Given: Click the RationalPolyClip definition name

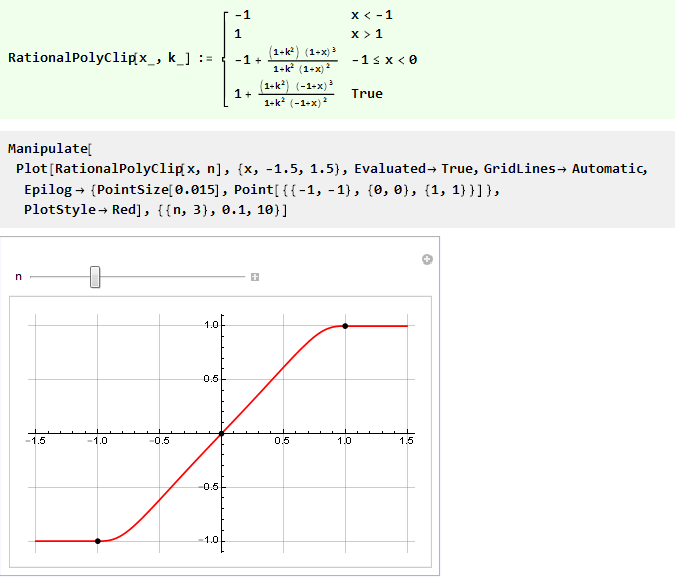Looking at the screenshot, I should click(71, 58).
